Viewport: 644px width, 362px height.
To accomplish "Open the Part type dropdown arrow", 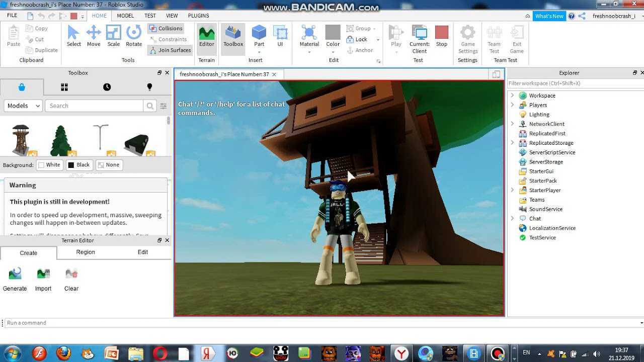I will tap(259, 52).
